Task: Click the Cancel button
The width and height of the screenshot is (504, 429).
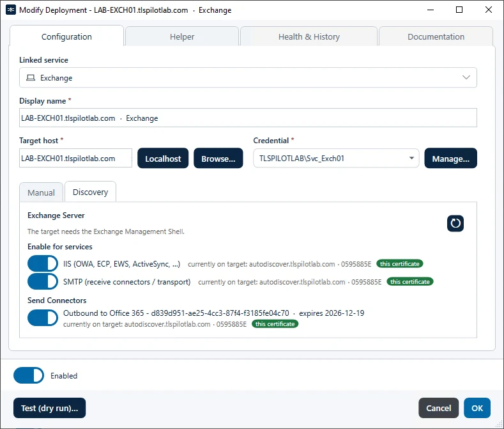Action: click(438, 408)
